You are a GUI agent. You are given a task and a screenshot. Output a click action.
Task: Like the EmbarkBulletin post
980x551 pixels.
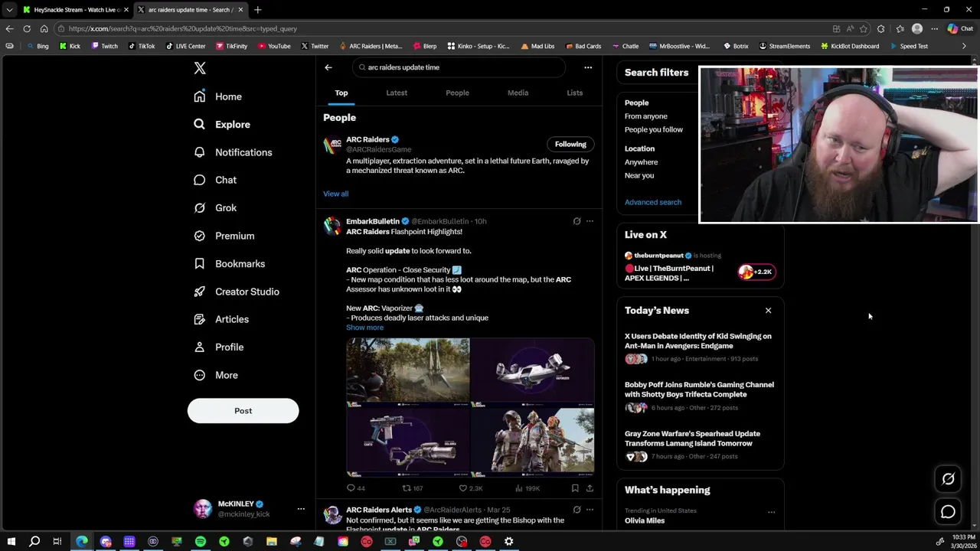tap(462, 488)
